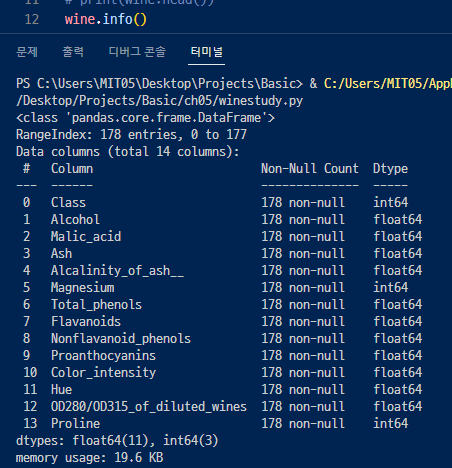Click float64 dtype in Hue row
The width and height of the screenshot is (452, 468).
tap(397, 390)
